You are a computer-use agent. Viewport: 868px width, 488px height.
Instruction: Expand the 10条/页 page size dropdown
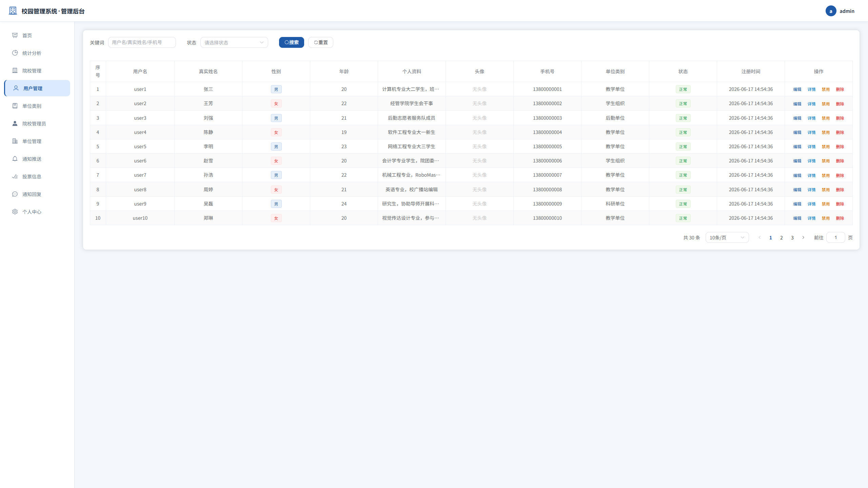727,237
